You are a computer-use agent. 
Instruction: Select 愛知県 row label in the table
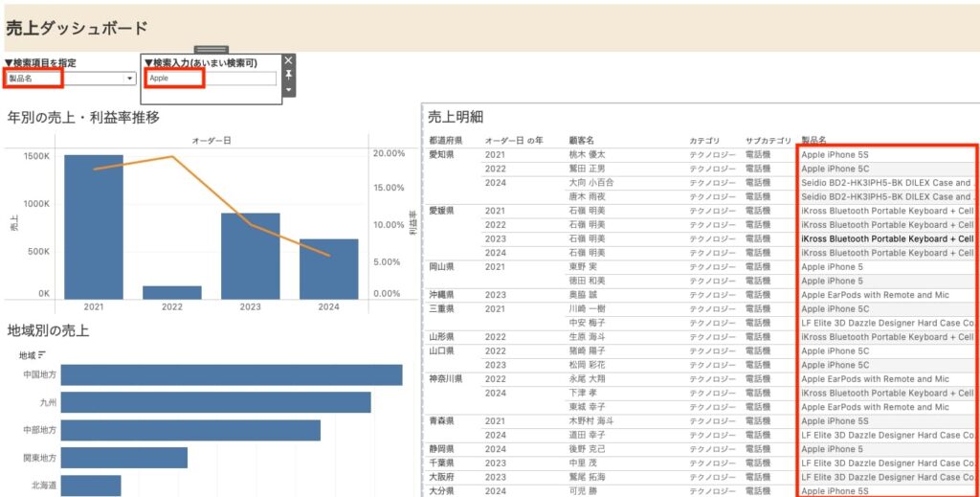[442, 154]
